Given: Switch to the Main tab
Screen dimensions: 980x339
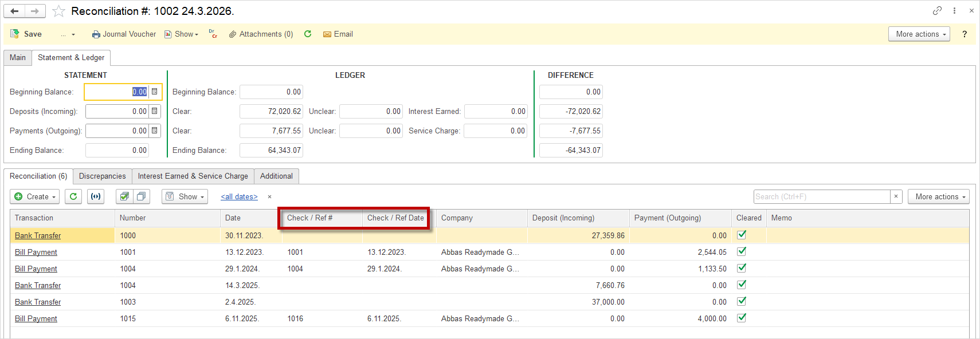Looking at the screenshot, I should (18, 57).
